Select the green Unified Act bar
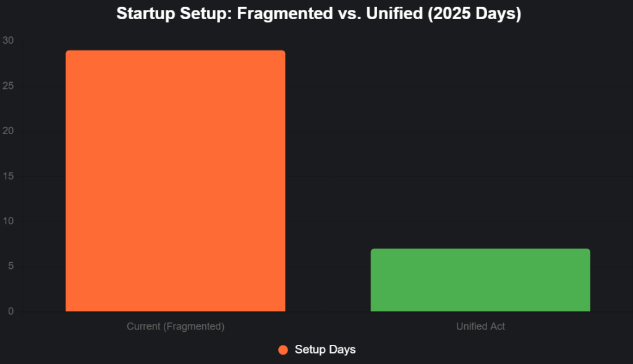The width and height of the screenshot is (633, 364). [x=480, y=280]
